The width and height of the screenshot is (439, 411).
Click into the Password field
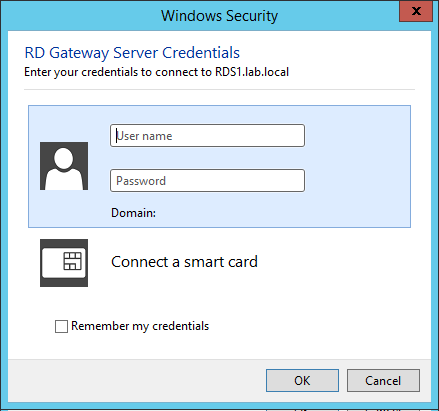[x=207, y=181]
